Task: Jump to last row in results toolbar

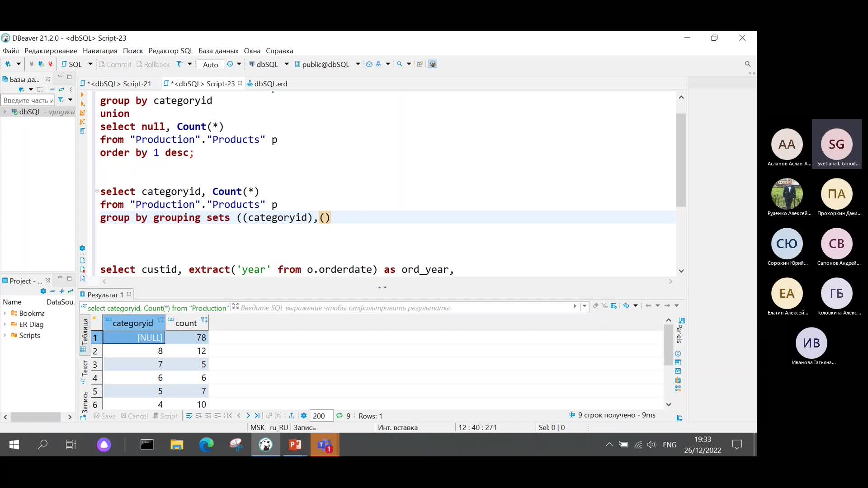Action: (257, 416)
